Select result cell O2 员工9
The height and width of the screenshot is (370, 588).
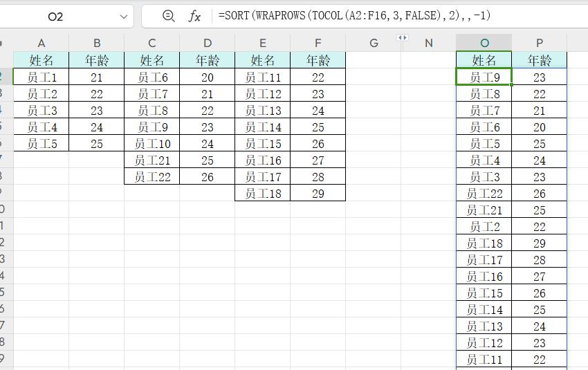coord(484,77)
